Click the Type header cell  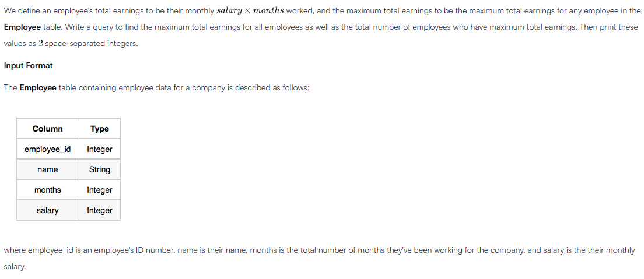99,129
